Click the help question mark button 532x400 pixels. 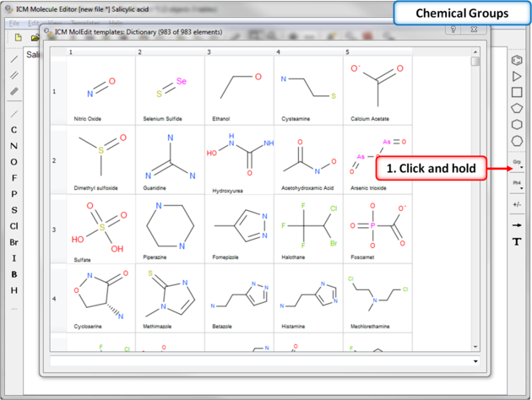click(453, 30)
